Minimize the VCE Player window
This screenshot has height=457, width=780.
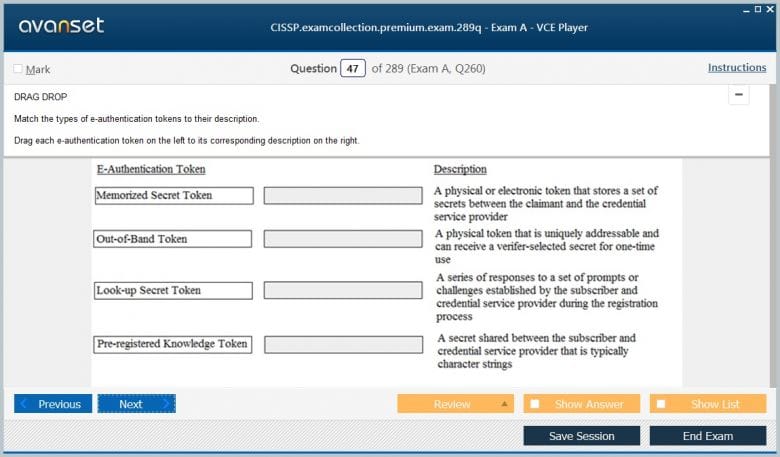[x=746, y=8]
